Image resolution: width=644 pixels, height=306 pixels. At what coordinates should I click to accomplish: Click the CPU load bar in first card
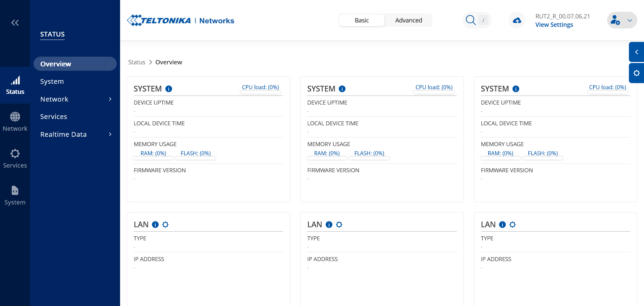pyautogui.click(x=260, y=89)
